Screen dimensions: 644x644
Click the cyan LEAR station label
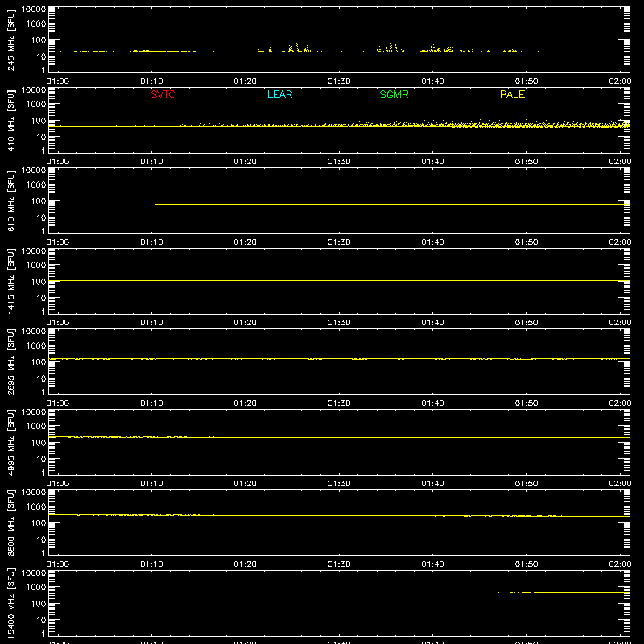coord(279,94)
